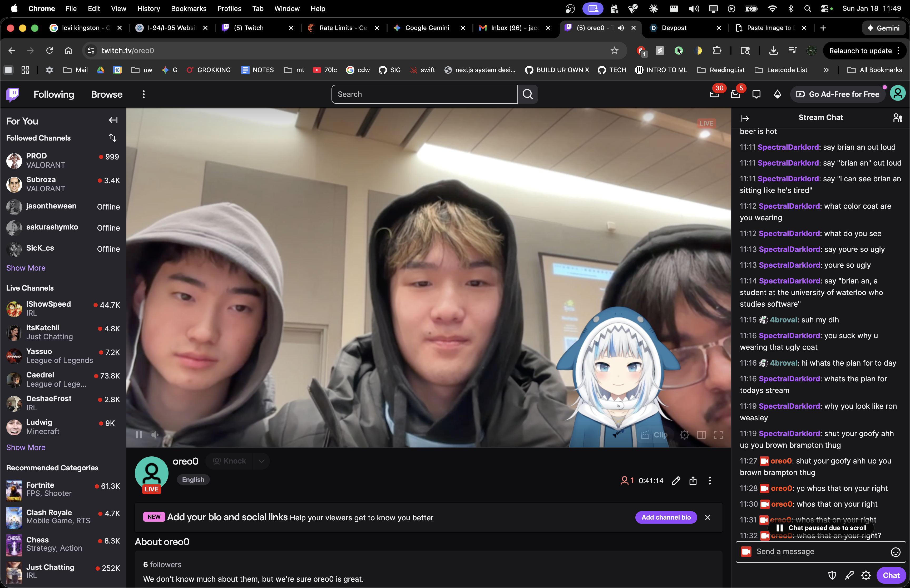This screenshot has width=910, height=588.
Task: Open the Community list icon in chat
Action: click(x=897, y=118)
